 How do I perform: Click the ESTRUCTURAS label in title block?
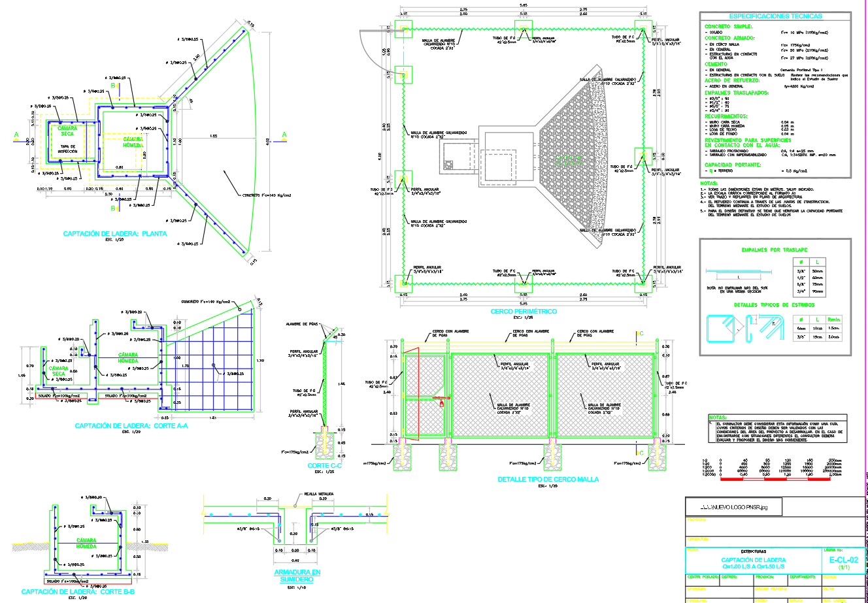754,552
